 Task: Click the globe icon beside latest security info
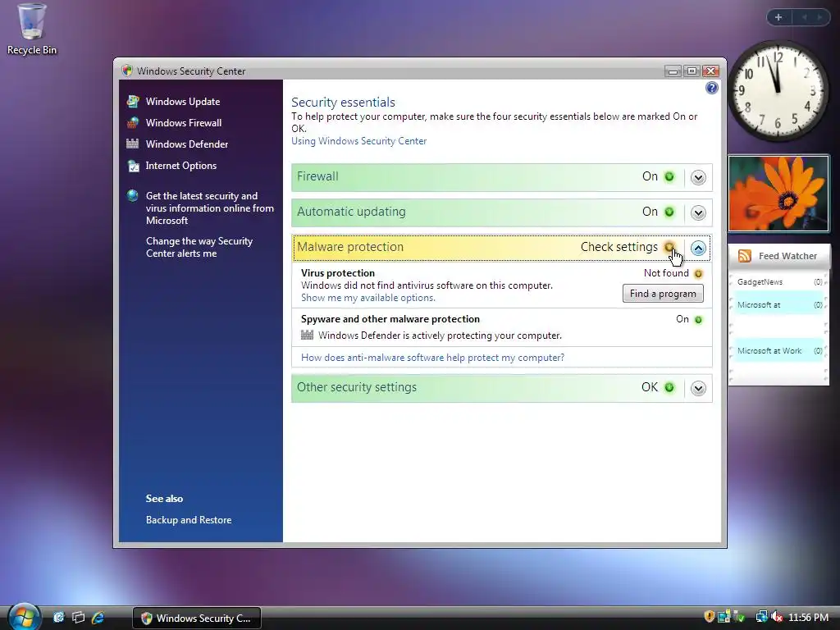[x=133, y=195]
